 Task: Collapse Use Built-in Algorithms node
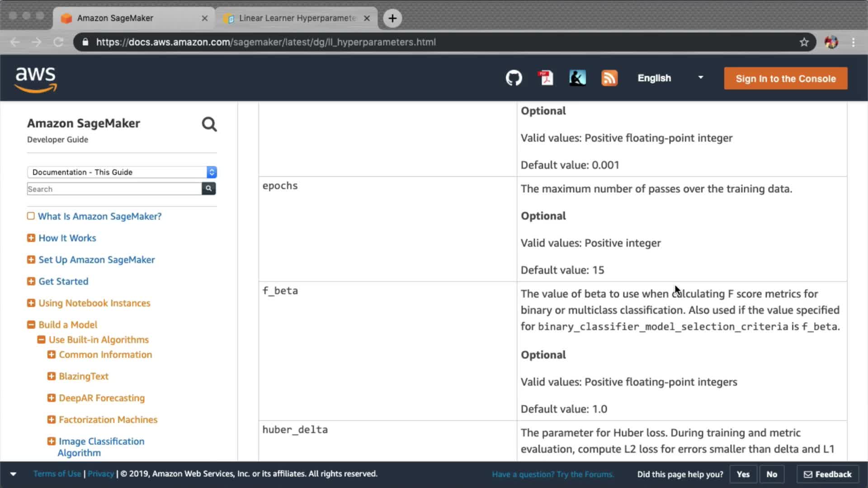pos(41,339)
